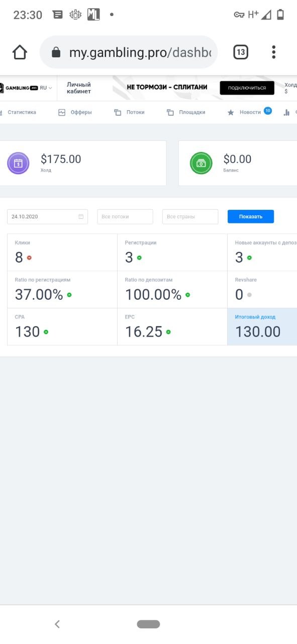
Task: Select the my.gambling.pro address bar
Action: (x=129, y=52)
